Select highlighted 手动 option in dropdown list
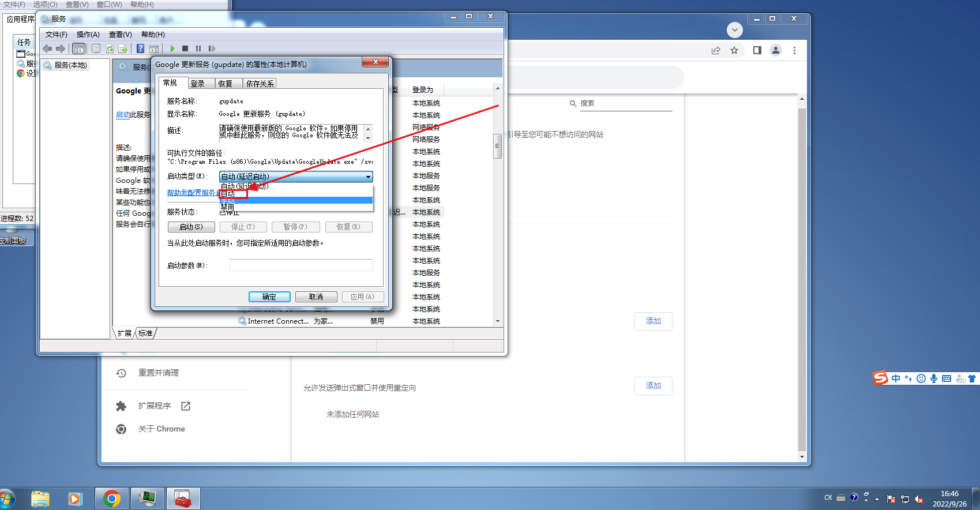This screenshot has width=980, height=510. 296,200
